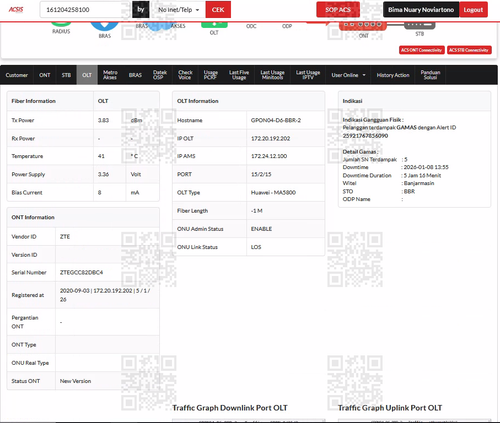Click ONU Admin Status value ENABLE
This screenshot has height=423, width=500.
(x=261, y=229)
